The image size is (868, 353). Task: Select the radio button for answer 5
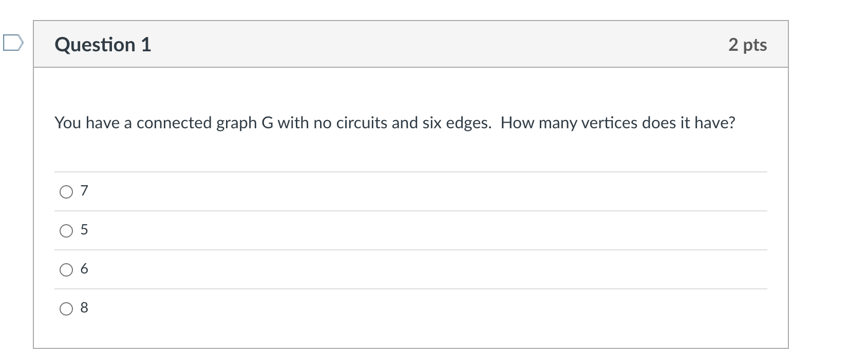(x=66, y=231)
